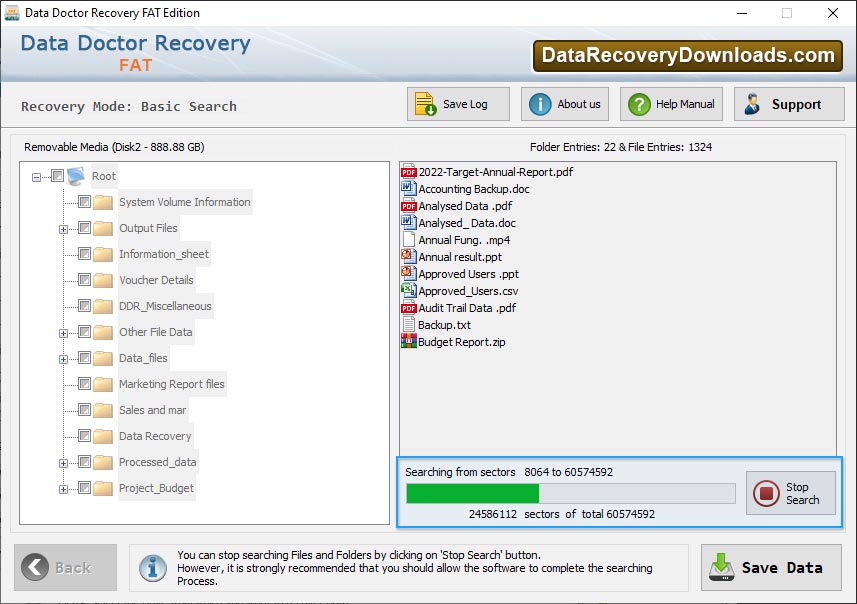Check the Output Files checkbox

(84, 227)
